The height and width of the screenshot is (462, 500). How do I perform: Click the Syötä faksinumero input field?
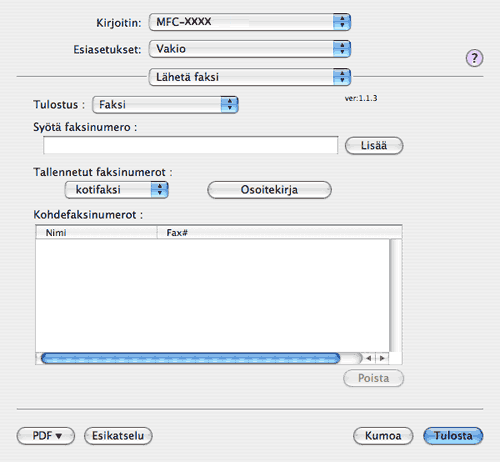tap(190, 145)
